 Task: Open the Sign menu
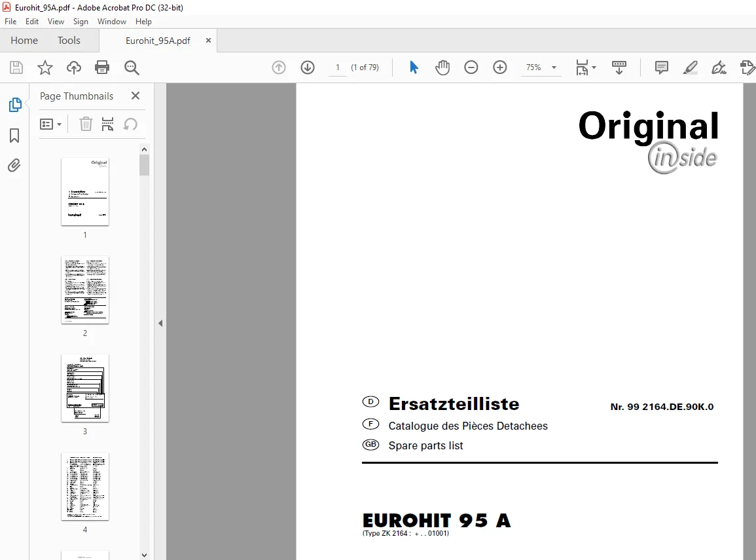point(81,22)
